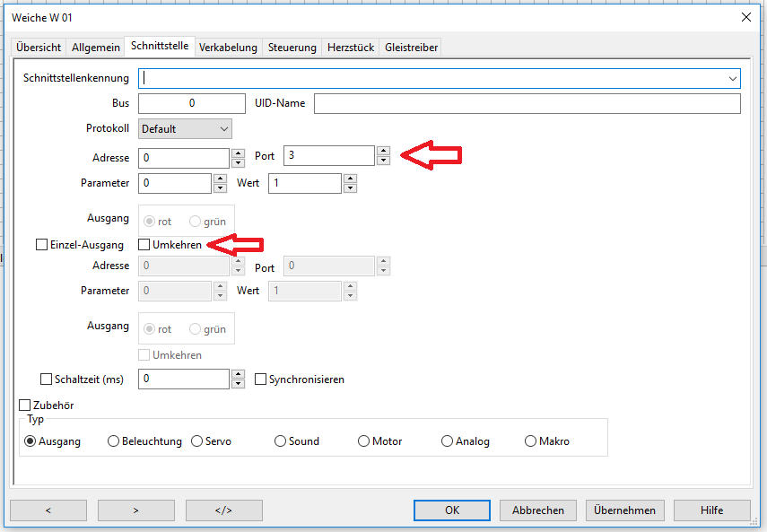Increase the Parameter spinner value

point(220,179)
